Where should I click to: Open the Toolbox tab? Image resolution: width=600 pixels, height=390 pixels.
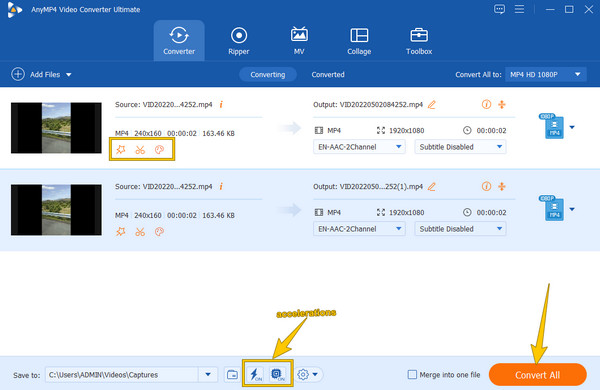419,41
